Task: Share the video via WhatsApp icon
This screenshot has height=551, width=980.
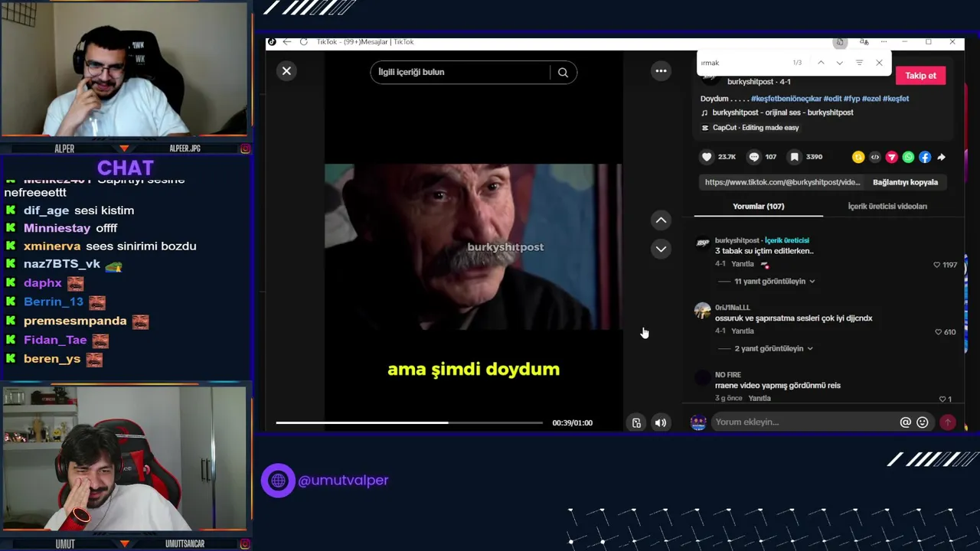Action: [x=908, y=157]
